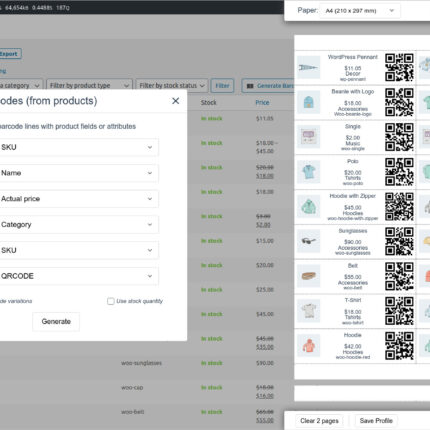This screenshot has width=430, height=430.
Task: Open the Name field dropdown
Action: coord(79,173)
